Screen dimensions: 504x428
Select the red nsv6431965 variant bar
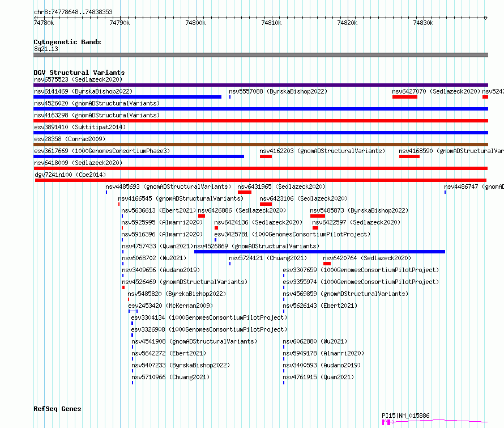tap(245, 192)
